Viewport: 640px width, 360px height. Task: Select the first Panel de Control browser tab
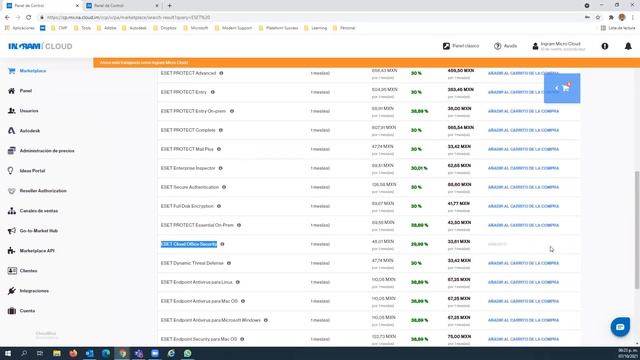click(42, 6)
